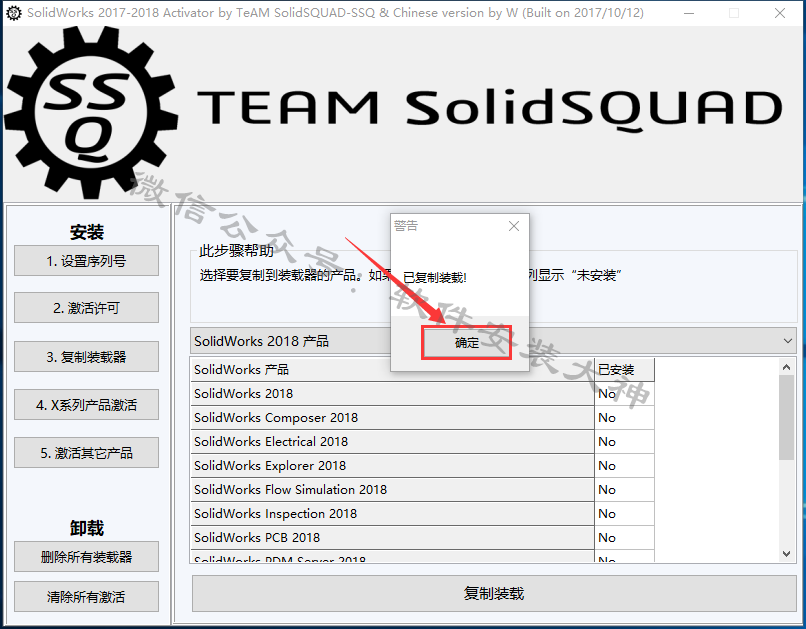Click the product list scroll-up arrow
Screen dimensions: 806x629
(786, 367)
